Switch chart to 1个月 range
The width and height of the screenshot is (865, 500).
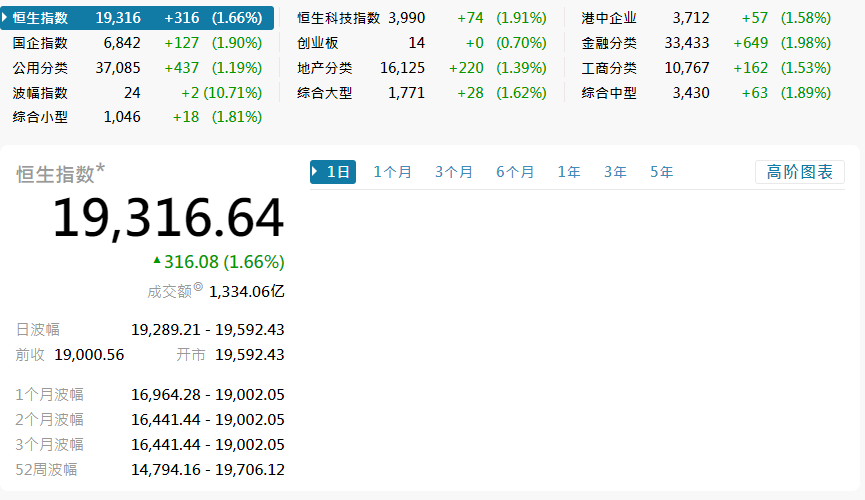point(392,172)
